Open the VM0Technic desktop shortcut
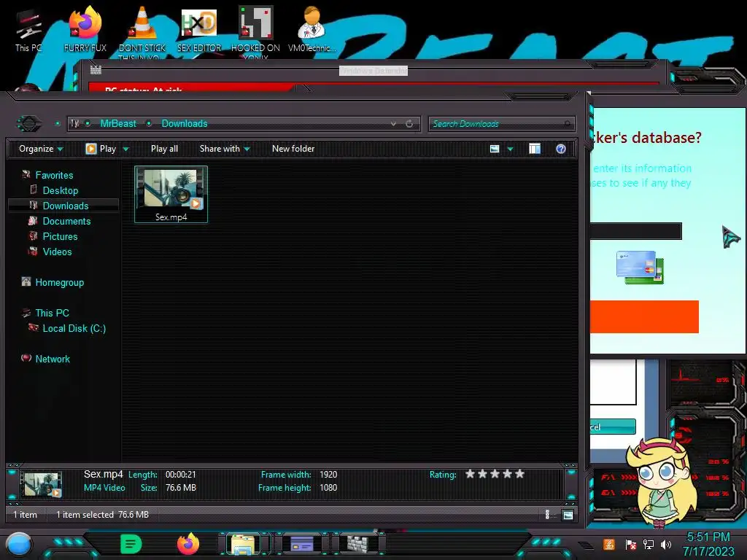Viewport: 747px width, 560px height. point(312,29)
